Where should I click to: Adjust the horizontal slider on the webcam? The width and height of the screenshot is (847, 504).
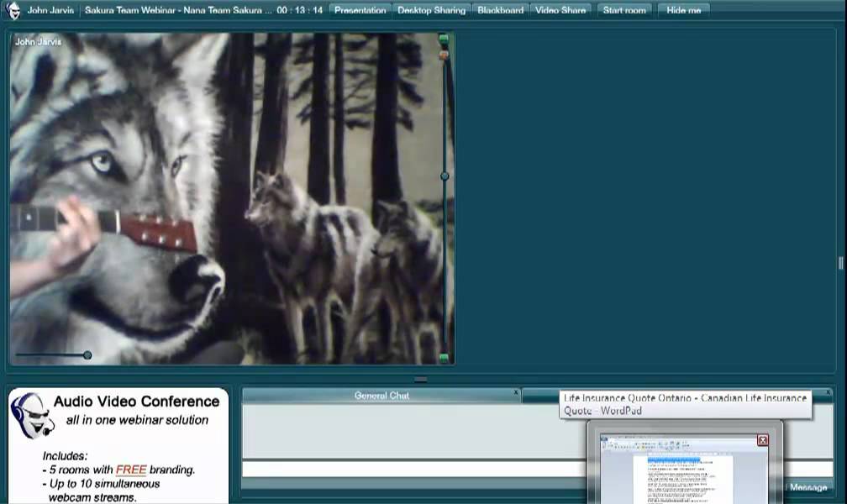[87, 355]
